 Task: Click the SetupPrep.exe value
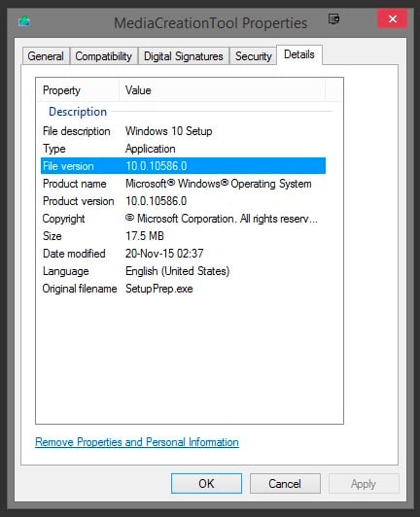point(159,289)
